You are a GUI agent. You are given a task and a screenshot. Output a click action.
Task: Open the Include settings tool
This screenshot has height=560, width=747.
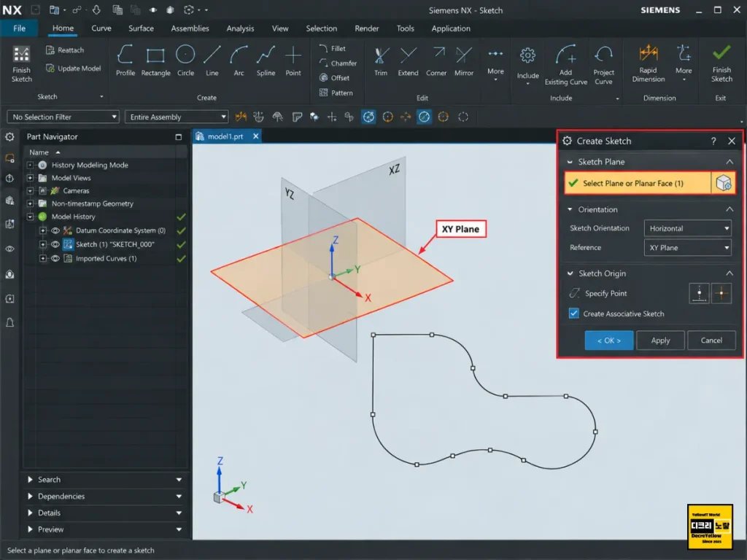coord(528,66)
